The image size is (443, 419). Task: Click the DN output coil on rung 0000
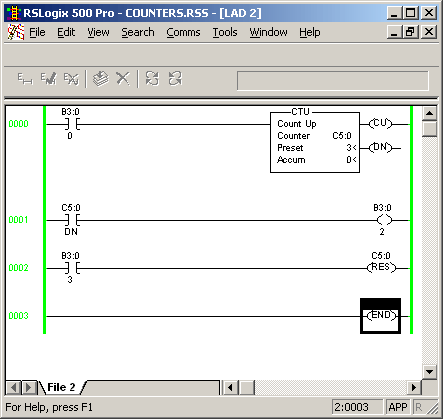tap(380, 147)
